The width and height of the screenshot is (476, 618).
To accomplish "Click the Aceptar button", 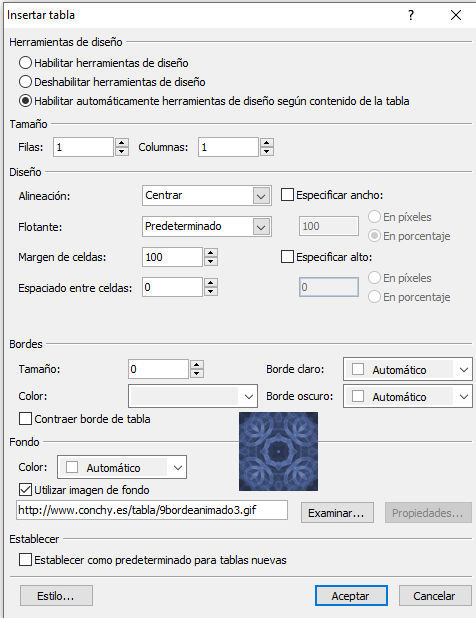I will pyautogui.click(x=351, y=596).
